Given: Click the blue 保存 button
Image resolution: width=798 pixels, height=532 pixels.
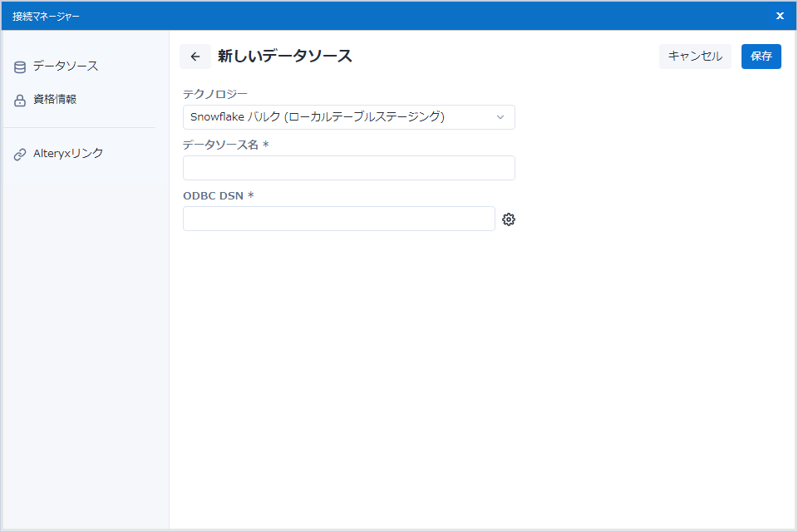Looking at the screenshot, I should click(761, 57).
